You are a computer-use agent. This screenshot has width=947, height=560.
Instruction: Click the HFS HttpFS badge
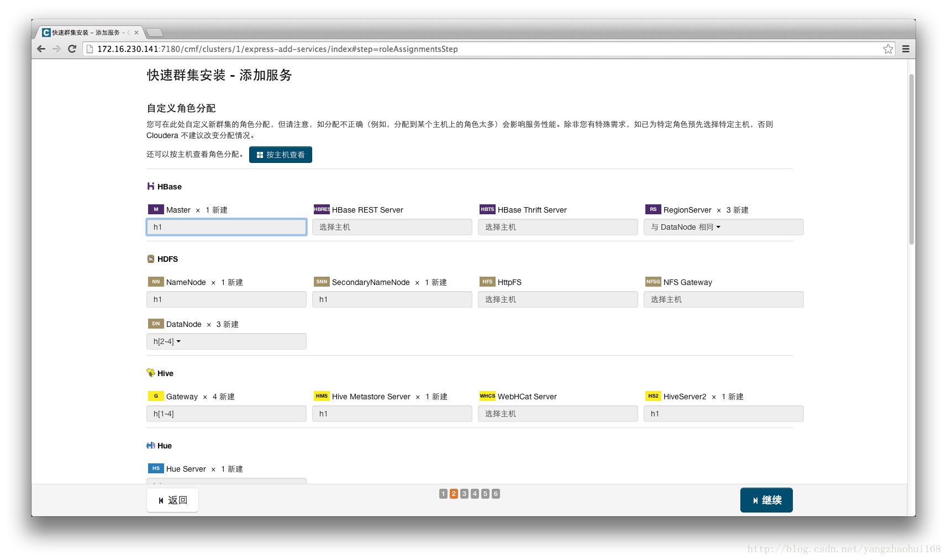click(x=487, y=282)
